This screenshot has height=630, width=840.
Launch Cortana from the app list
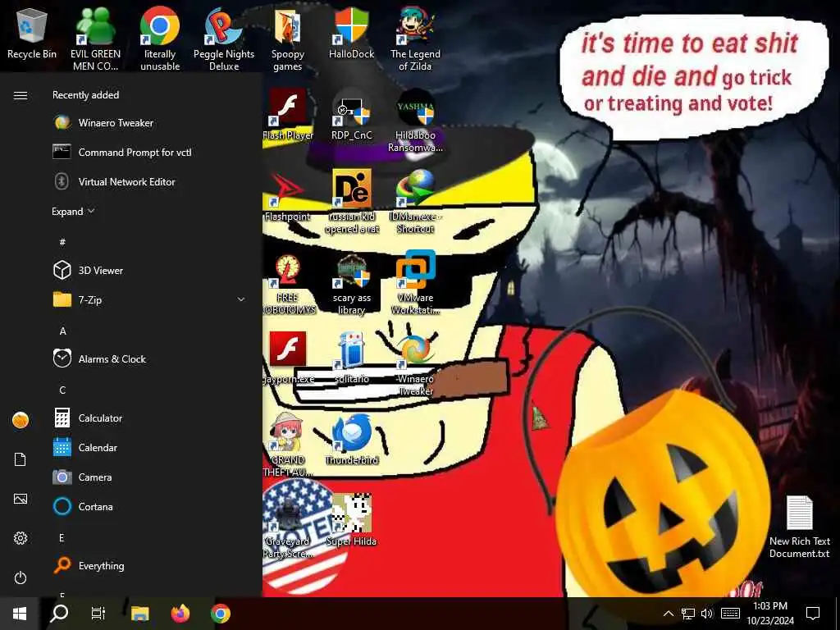(x=149, y=506)
